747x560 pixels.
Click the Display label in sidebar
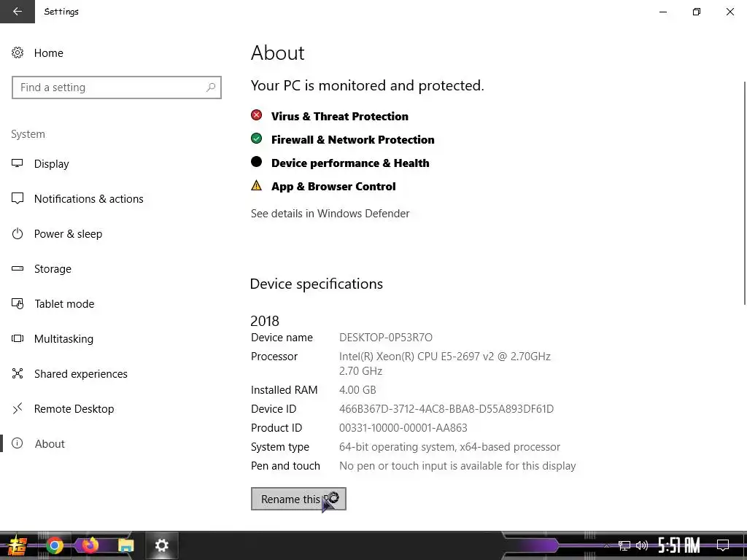(52, 164)
